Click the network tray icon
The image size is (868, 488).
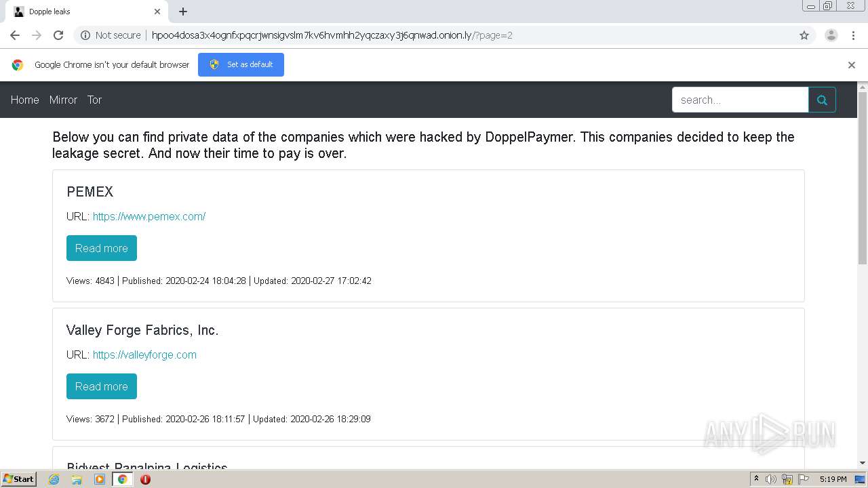787,479
